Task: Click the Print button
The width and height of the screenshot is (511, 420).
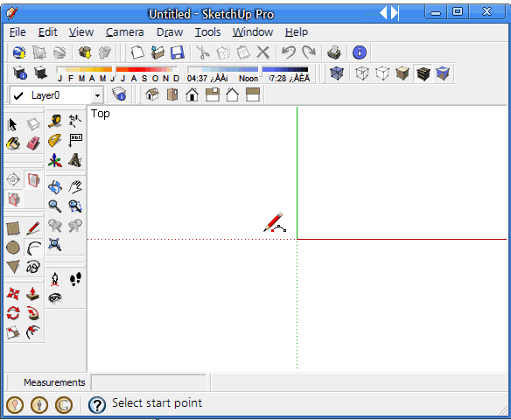Action: 334,52
